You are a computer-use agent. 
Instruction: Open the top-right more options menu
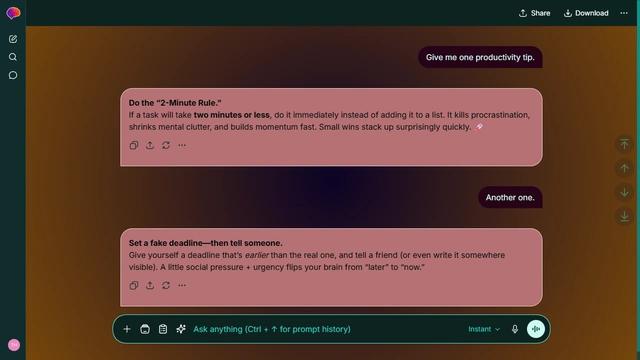click(x=624, y=13)
